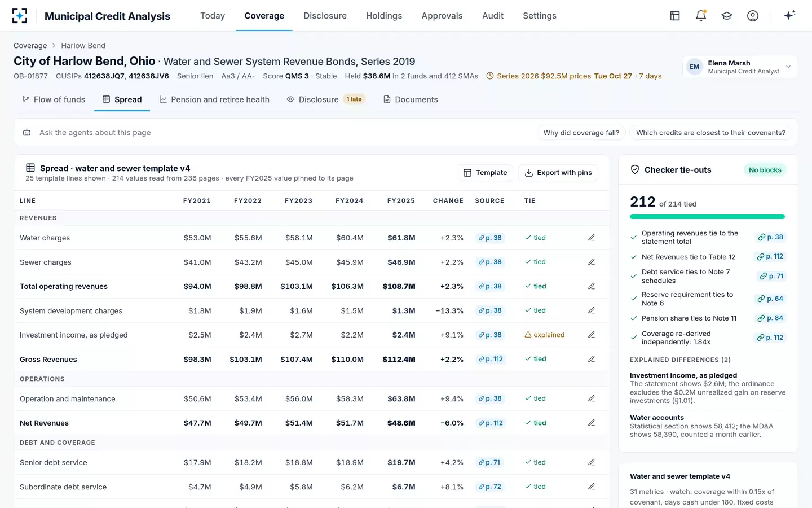Select the Spread tab
This screenshot has width=812, height=508.
(x=122, y=99)
